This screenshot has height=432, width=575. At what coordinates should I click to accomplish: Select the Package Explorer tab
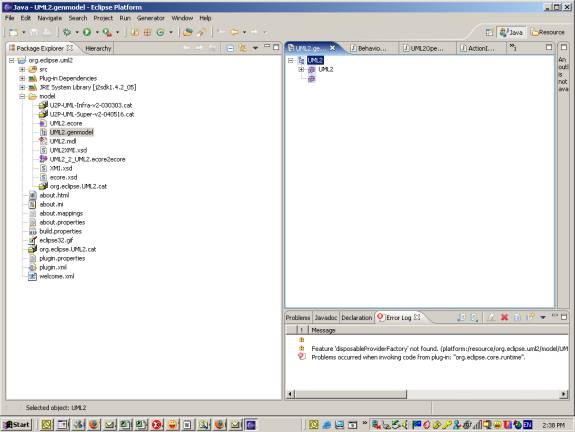click(40, 48)
